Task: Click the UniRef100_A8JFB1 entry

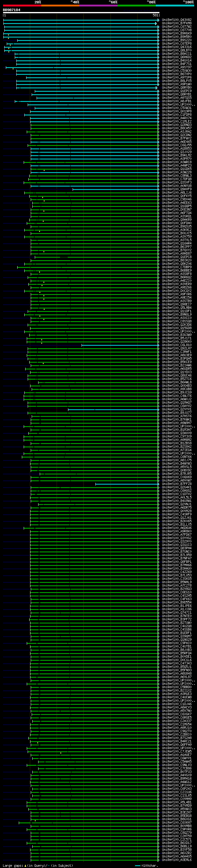Action: [177, 101]
